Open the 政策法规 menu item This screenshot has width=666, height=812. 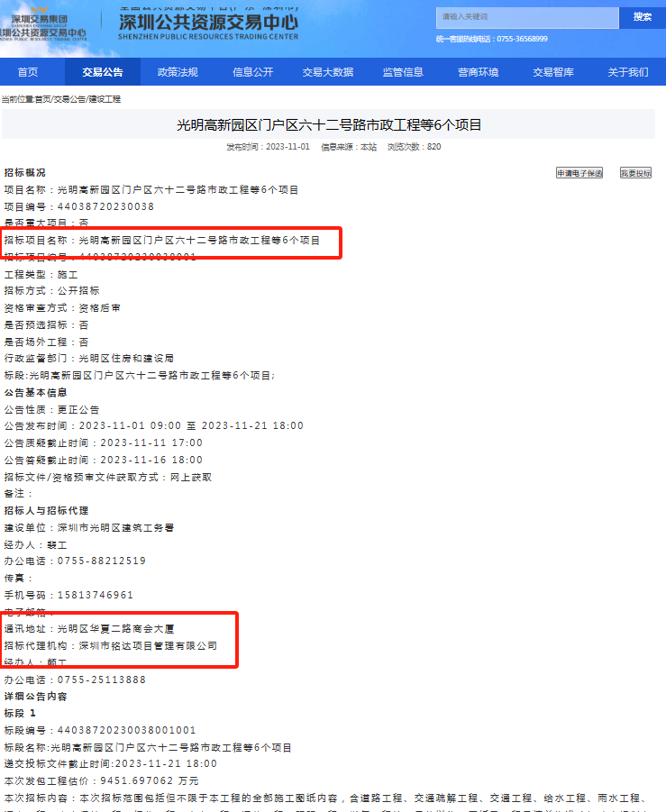coord(177,72)
